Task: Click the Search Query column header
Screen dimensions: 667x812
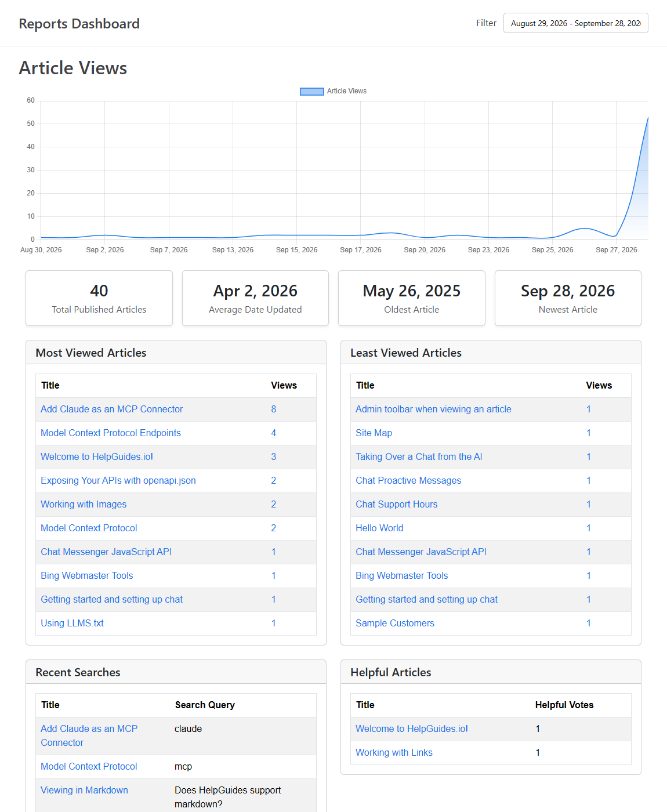Action: (205, 705)
